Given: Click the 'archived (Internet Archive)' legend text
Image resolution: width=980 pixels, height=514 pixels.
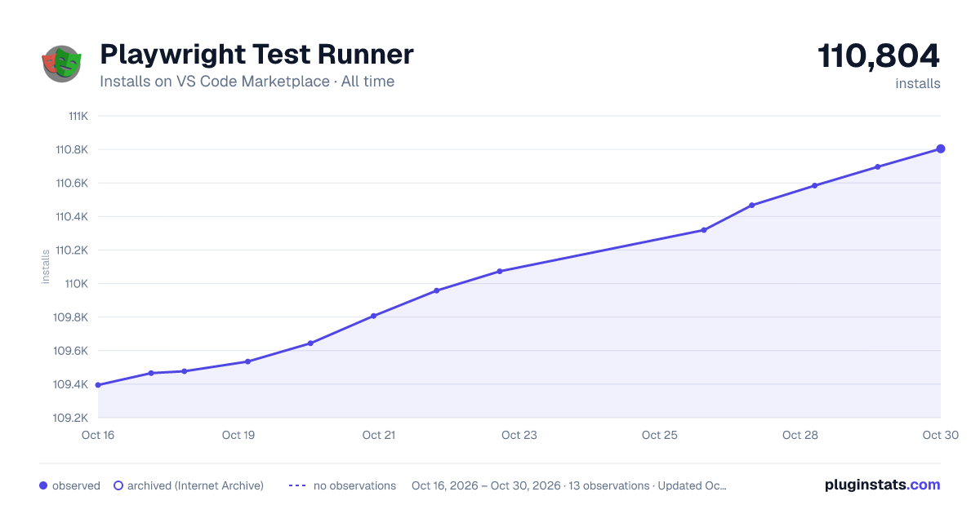Looking at the screenshot, I should (x=195, y=485).
